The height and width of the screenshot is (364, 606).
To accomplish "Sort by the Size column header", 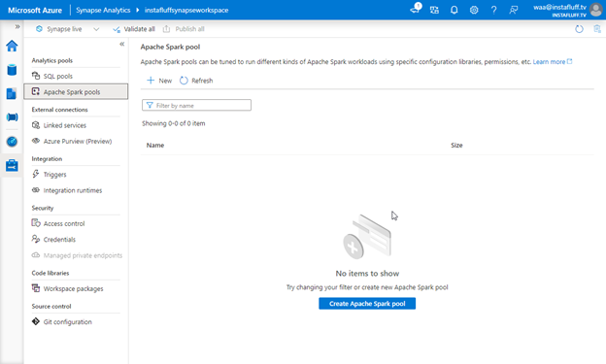I will [456, 146].
